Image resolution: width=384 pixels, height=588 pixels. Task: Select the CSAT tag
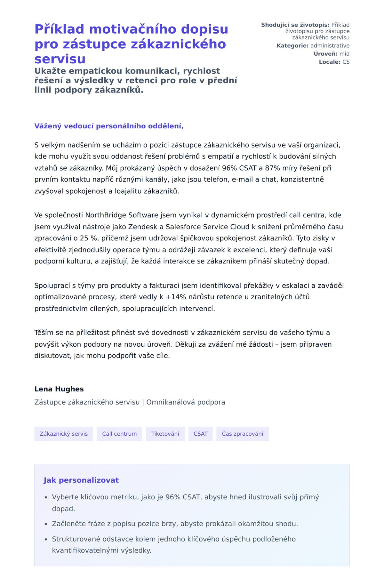pyautogui.click(x=200, y=434)
